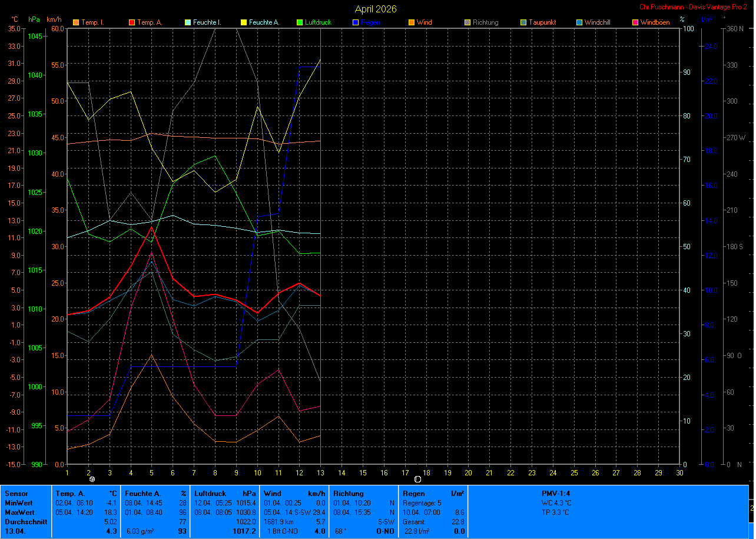Click the yellow Feuchte A. legend square

point(244,22)
